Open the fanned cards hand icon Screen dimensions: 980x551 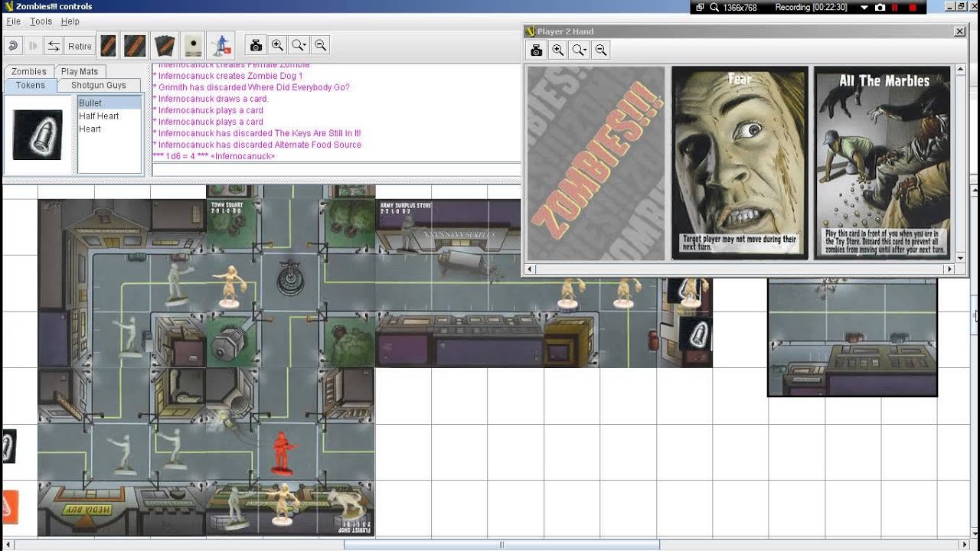tap(165, 46)
